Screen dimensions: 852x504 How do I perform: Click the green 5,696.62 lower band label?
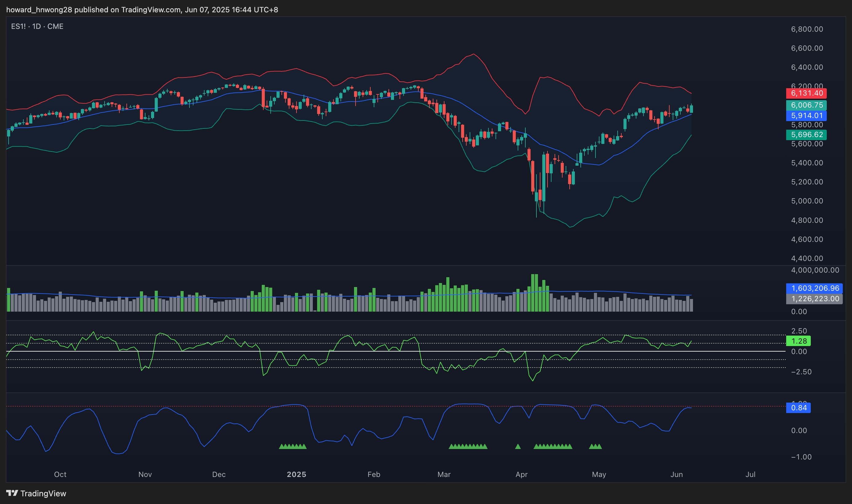tap(806, 135)
